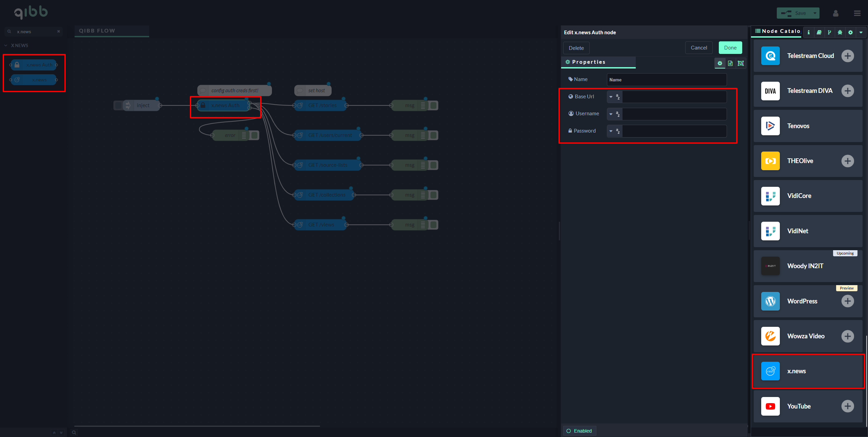868x437 pixels.
Task: Toggle the Enabled node state
Action: point(579,431)
